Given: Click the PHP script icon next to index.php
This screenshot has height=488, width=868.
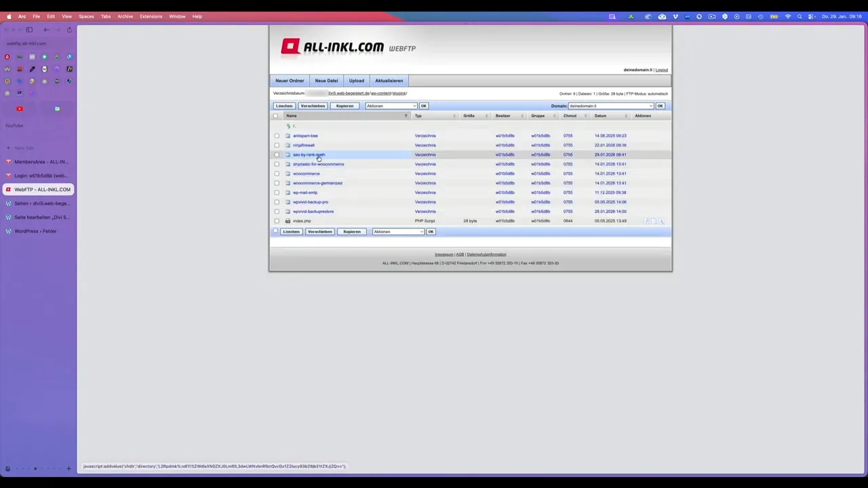Looking at the screenshot, I should (x=287, y=221).
